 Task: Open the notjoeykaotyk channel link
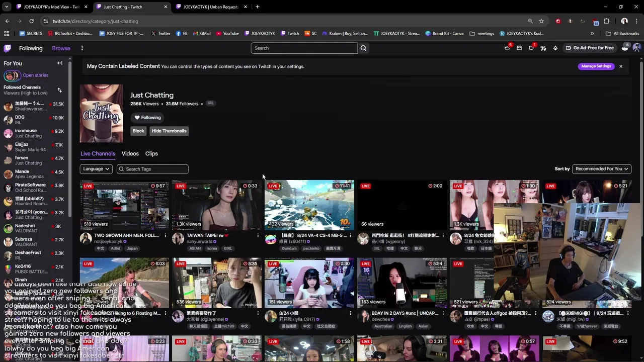[x=108, y=242]
